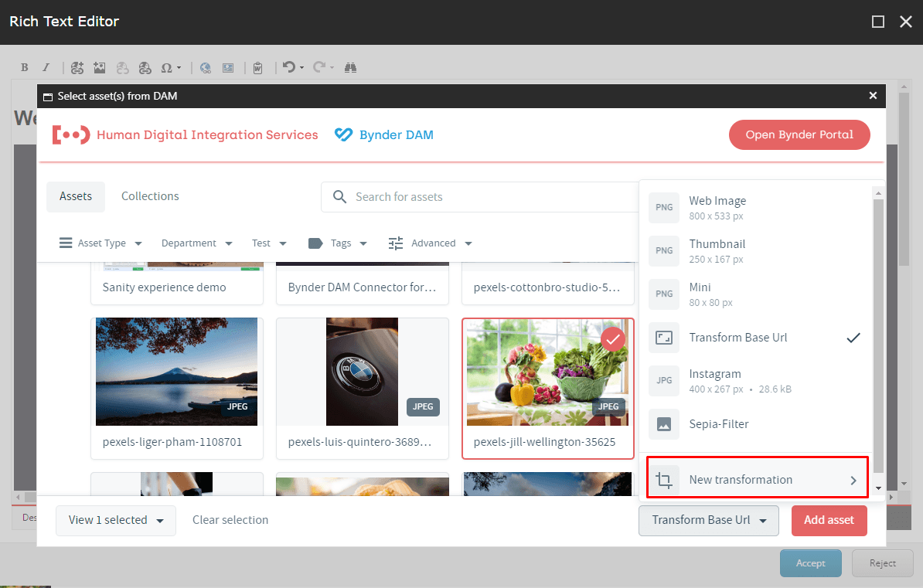This screenshot has width=923, height=588.
Task: Deselect the checked pexels-jill-wellington image
Action: pyautogui.click(x=613, y=339)
